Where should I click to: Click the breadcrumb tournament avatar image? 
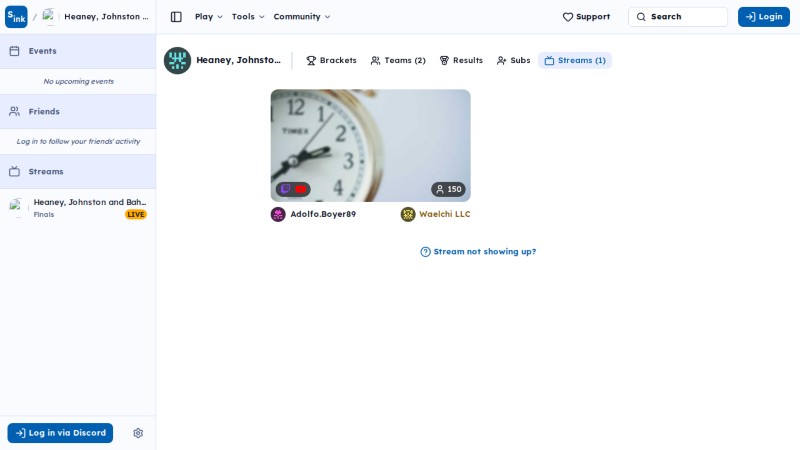pyautogui.click(x=49, y=17)
